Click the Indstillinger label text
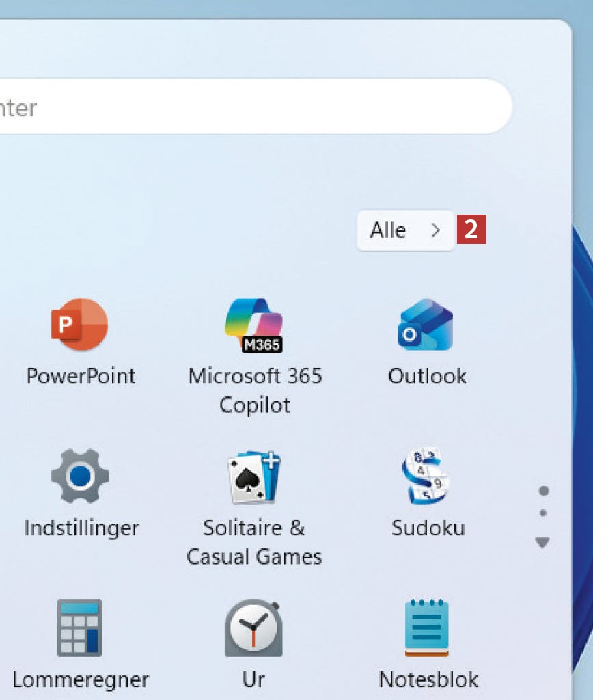Viewport: 593px width, 700px height. pyautogui.click(x=82, y=528)
